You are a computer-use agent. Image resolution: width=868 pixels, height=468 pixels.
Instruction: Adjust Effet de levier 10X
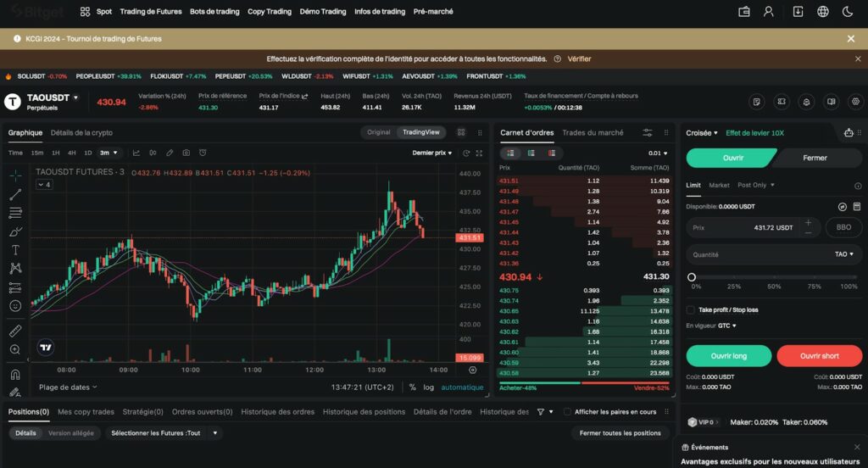click(x=754, y=133)
